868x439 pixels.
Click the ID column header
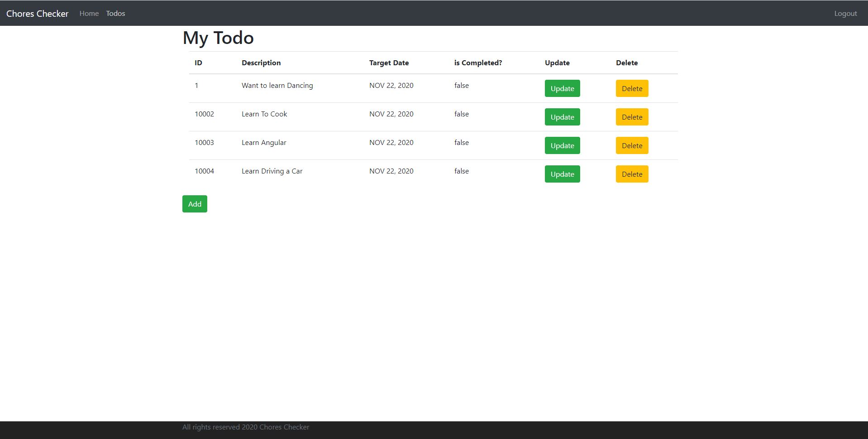198,63
